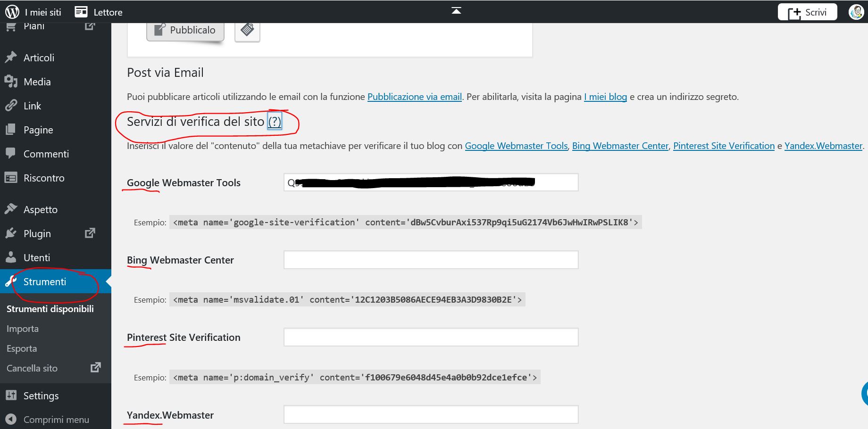Screen dimensions: 868x429
Task: Click the WordPress logo icon
Action: tap(12, 12)
